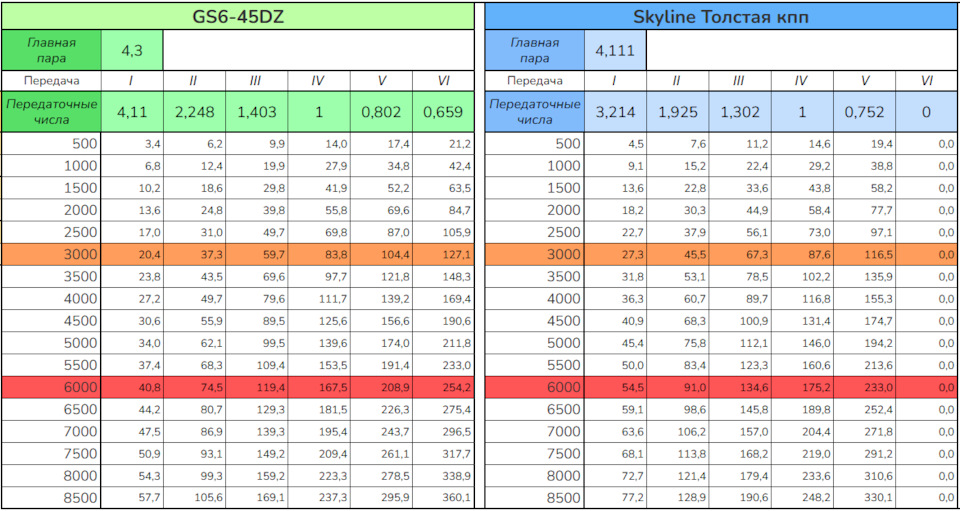Select speed cell 291,2 in Skyline table

coord(864,453)
